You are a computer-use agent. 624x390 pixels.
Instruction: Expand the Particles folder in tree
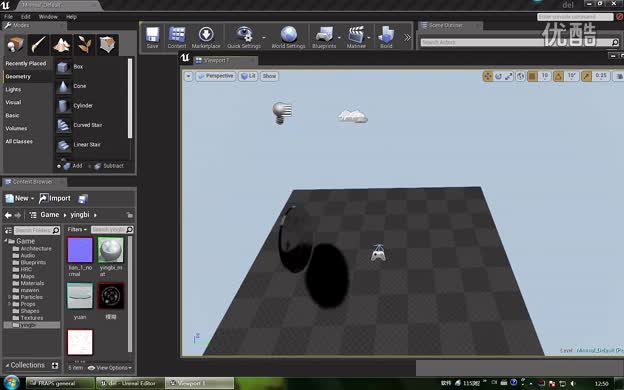point(9,297)
